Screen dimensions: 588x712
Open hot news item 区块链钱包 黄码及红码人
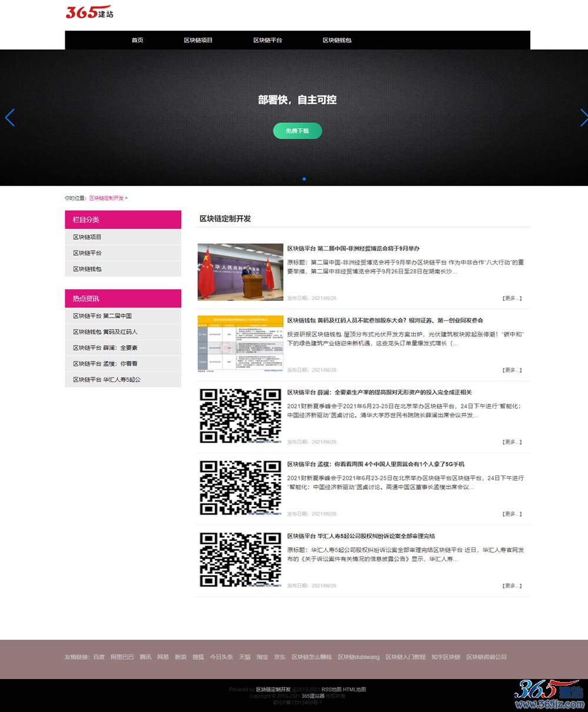point(105,332)
